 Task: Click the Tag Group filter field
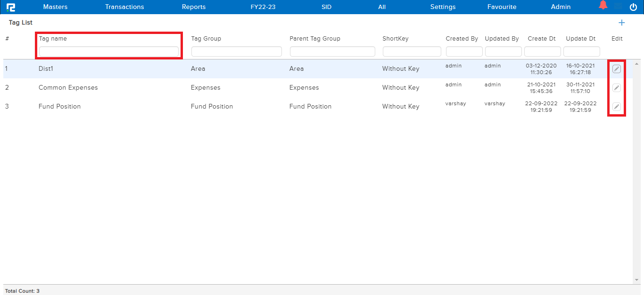(236, 51)
